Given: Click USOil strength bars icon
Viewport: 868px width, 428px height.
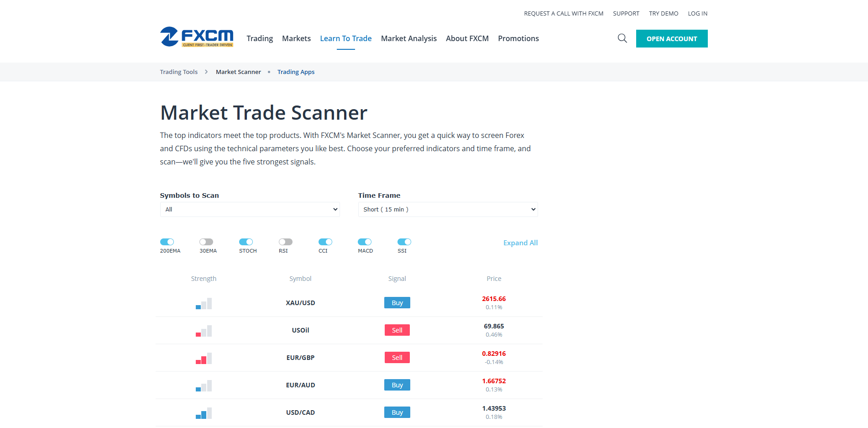Looking at the screenshot, I should point(204,331).
